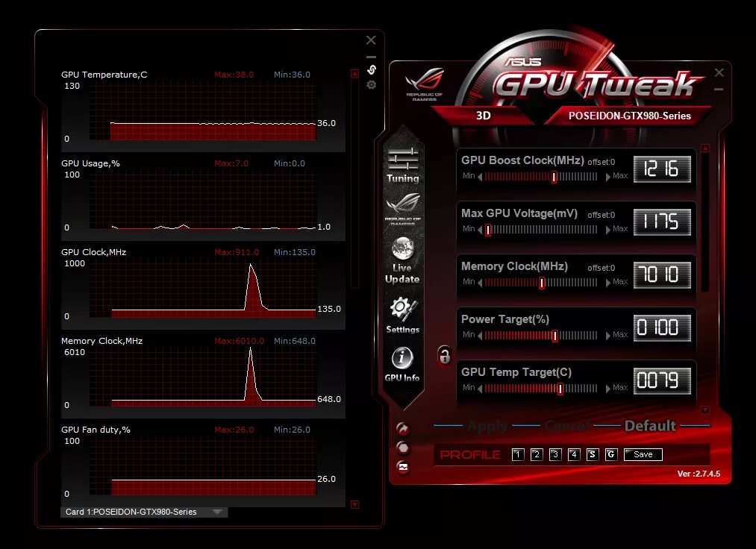Click the Republic of Gamers logo in the header
The image size is (756, 549).
[424, 84]
